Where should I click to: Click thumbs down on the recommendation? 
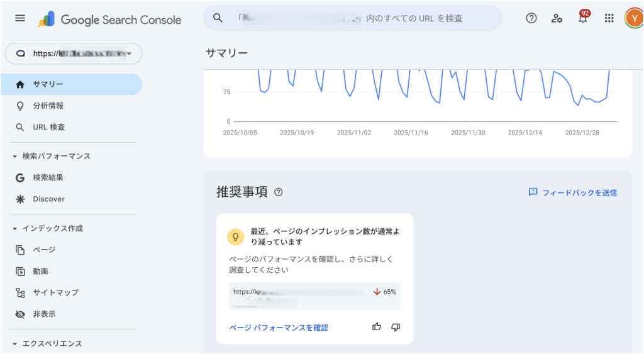pos(396,327)
